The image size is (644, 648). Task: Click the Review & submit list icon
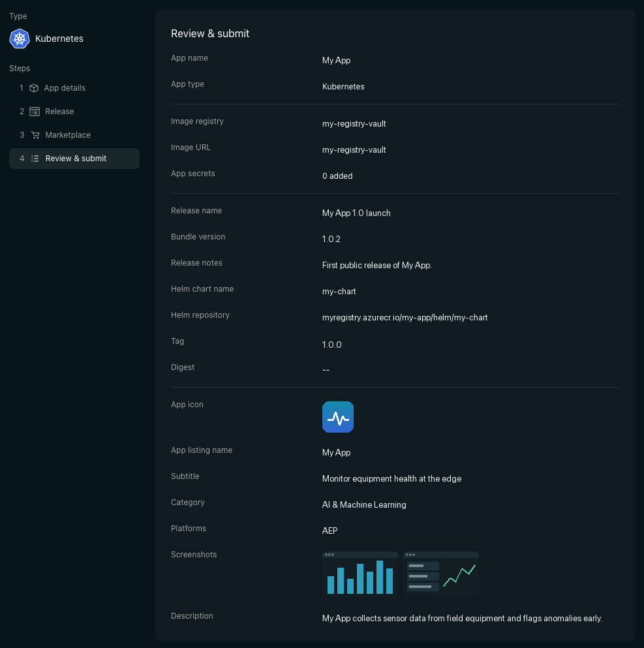35,159
